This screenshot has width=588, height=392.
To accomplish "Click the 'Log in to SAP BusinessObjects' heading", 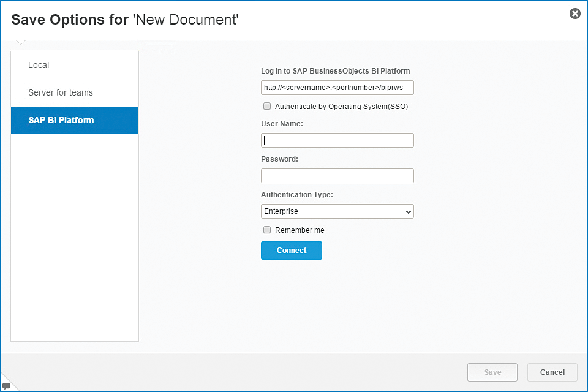I will pos(335,71).
